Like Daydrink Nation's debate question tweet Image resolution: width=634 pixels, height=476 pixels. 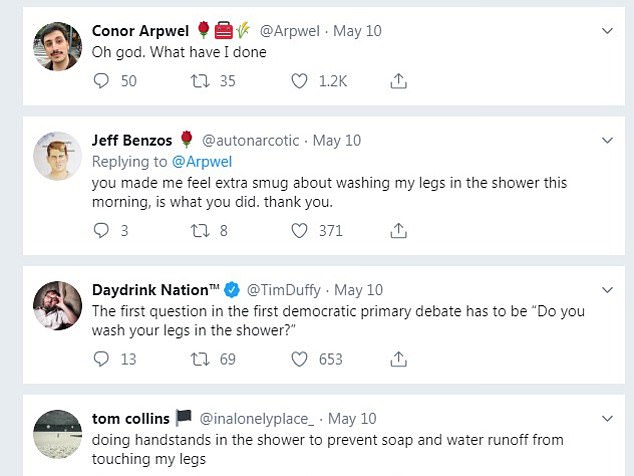pos(298,358)
